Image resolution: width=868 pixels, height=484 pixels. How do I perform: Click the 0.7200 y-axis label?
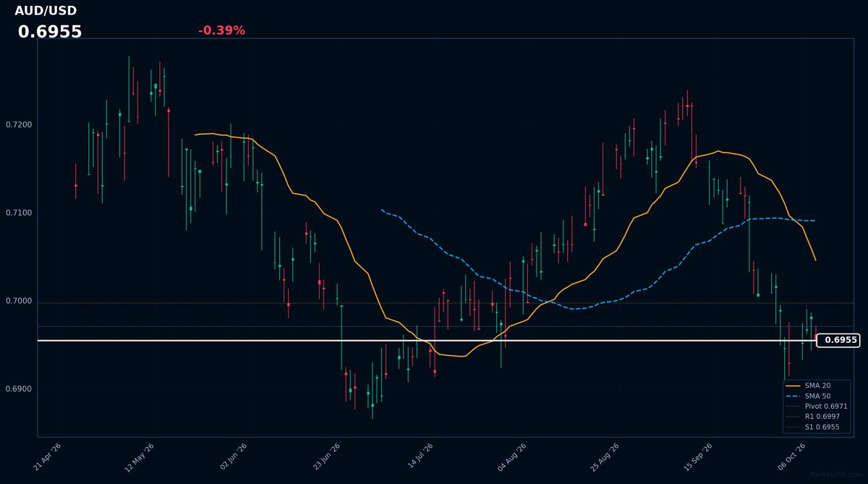click(x=19, y=125)
